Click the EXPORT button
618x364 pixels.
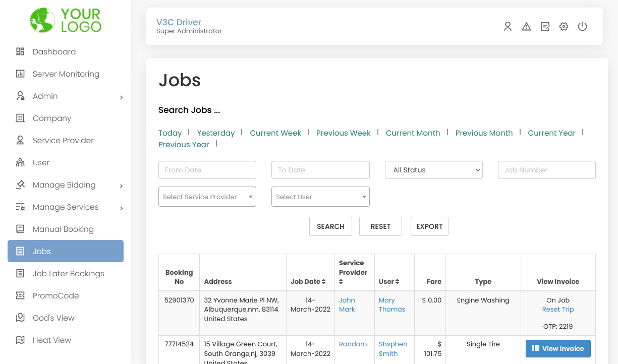coord(429,226)
